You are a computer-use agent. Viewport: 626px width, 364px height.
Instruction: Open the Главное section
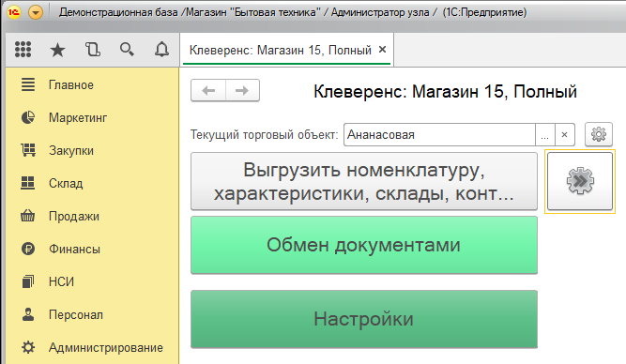tap(92, 85)
